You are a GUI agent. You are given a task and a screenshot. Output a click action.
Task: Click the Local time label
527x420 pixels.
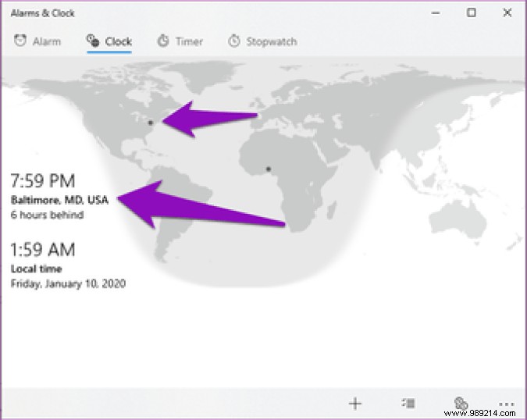(36, 269)
